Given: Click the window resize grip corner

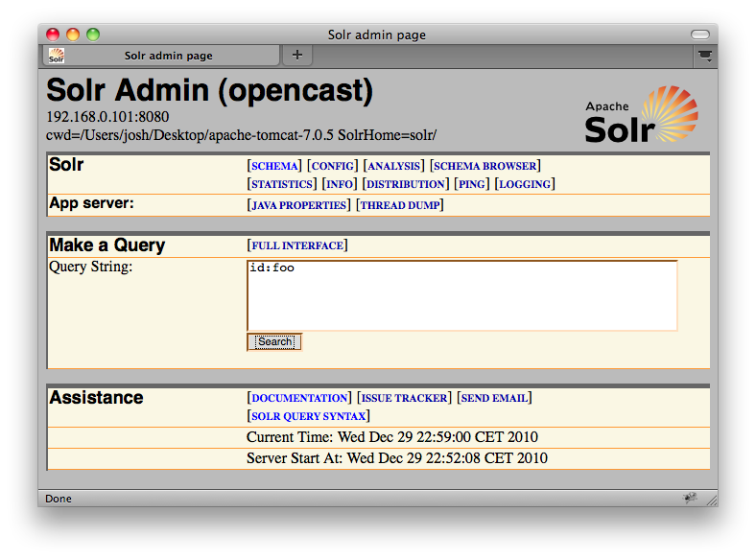Looking at the screenshot, I should [x=712, y=501].
